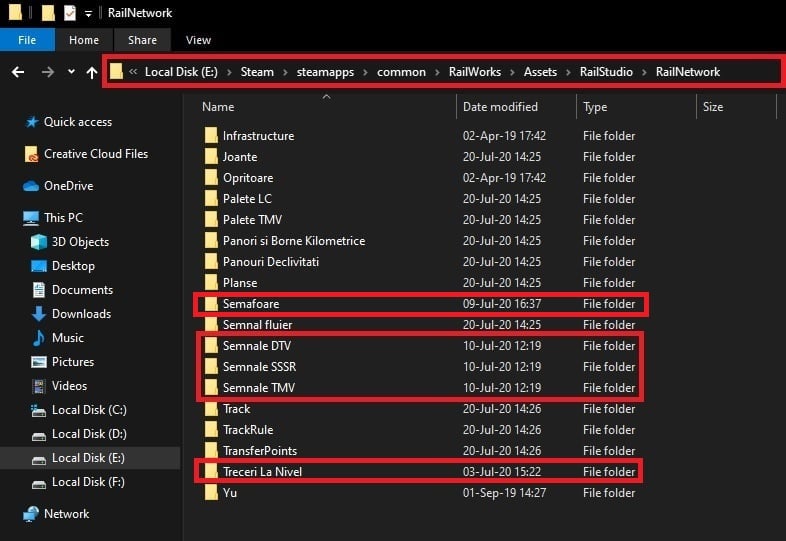Select the Treceri La Nivel folder
The width and height of the screenshot is (786, 541).
pos(262,472)
